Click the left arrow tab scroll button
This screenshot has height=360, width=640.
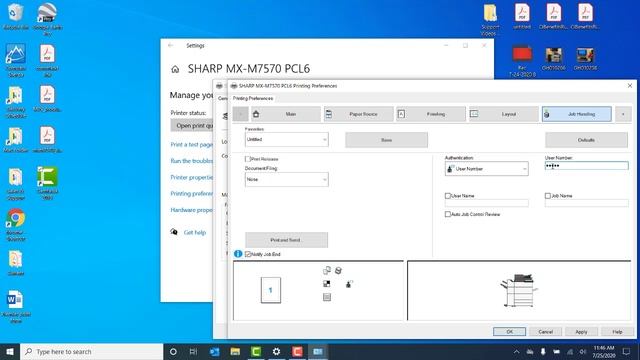pyautogui.click(x=240, y=114)
